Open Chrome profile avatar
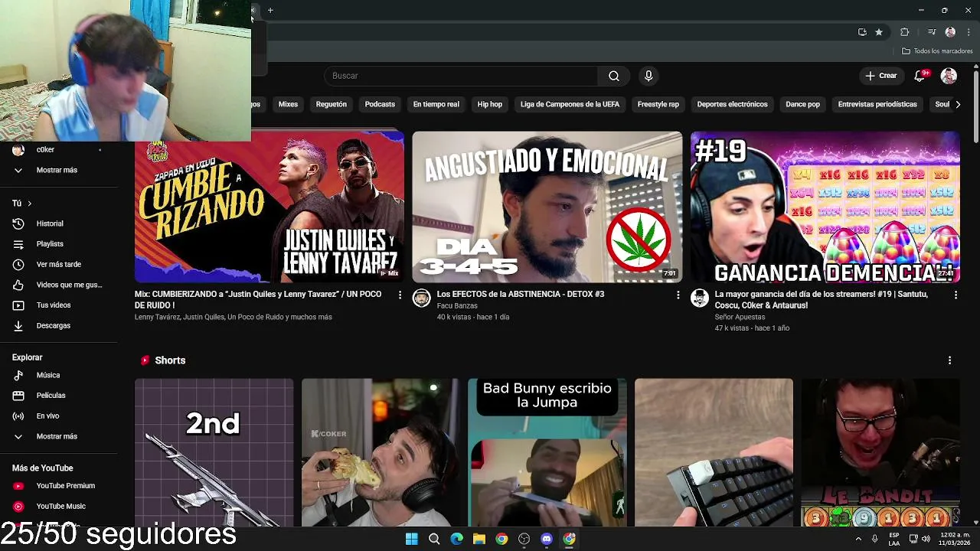980x551 pixels. (x=950, y=32)
